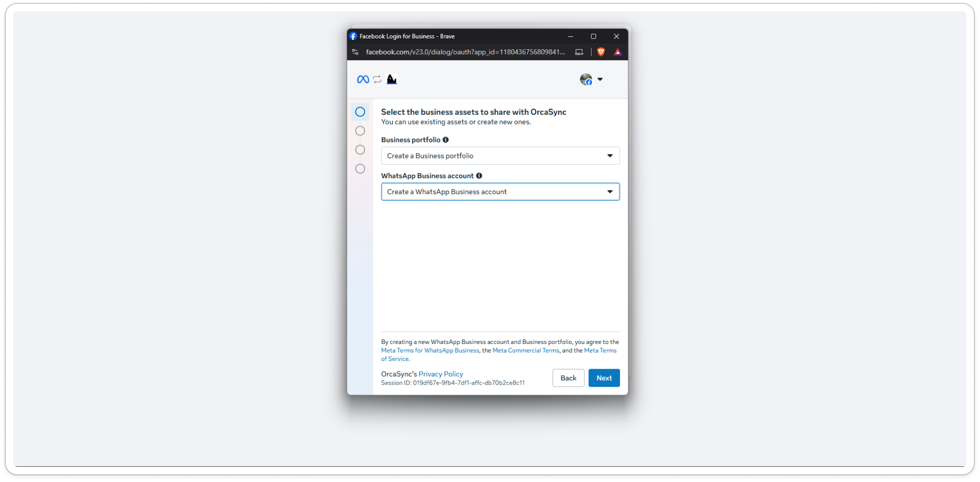Open the Create a WhatsApp Business account dropdown
The width and height of the screenshot is (980, 482).
(500, 192)
